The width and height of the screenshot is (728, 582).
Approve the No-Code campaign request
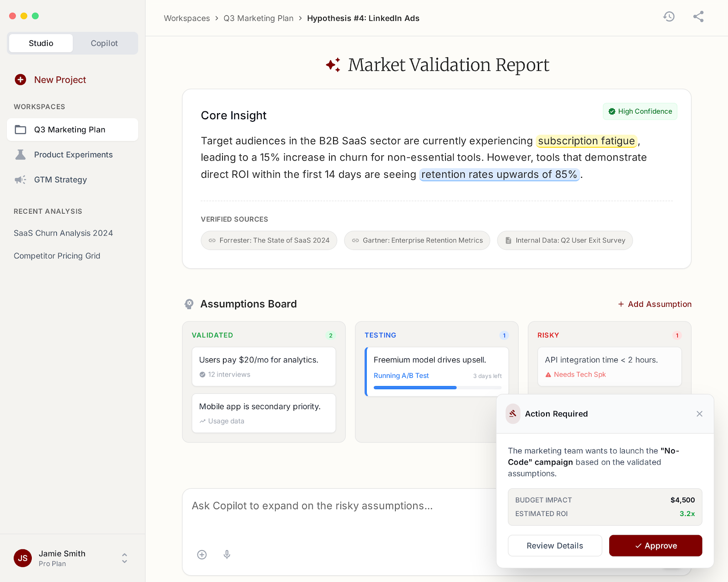click(655, 546)
